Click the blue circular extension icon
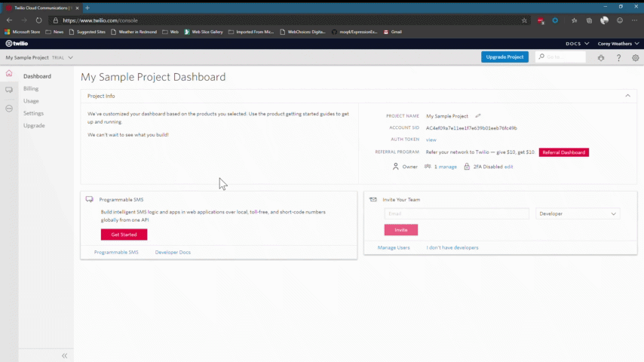This screenshot has width=644, height=362. 555,20
